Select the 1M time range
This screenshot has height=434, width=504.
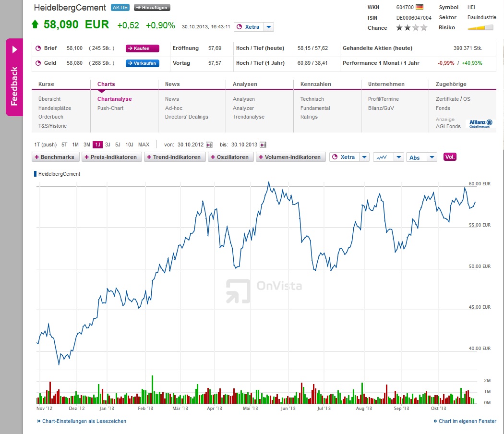[x=75, y=145]
